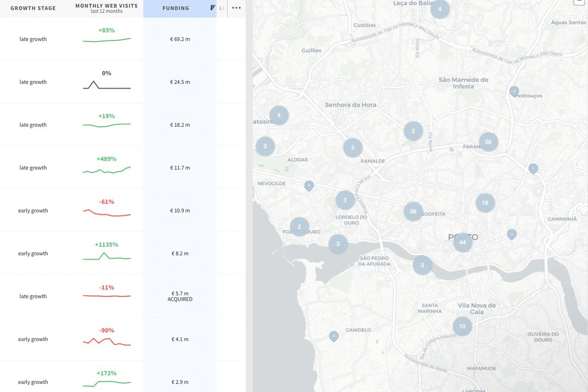Click the map pin near Nevogilde
The image size is (588, 392).
309,186
